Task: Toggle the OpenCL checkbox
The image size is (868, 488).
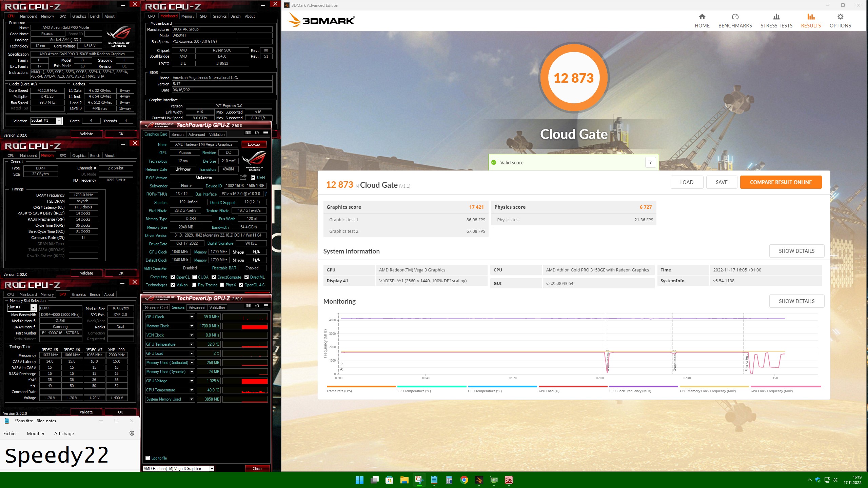Action: pyautogui.click(x=173, y=277)
